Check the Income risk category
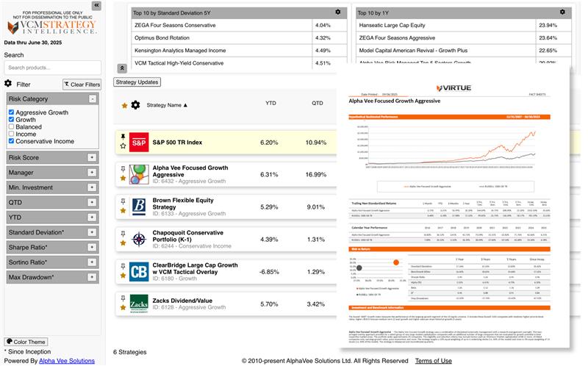The height and width of the screenshot is (366, 588). click(11, 134)
